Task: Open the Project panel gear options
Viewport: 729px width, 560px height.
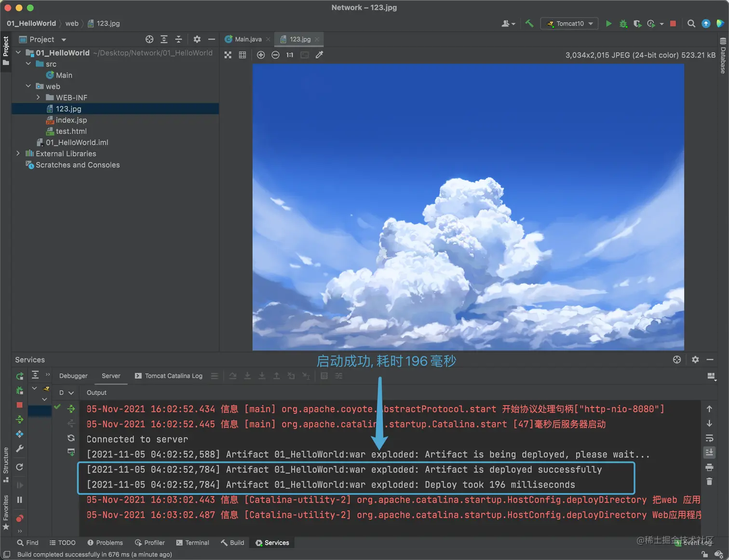Action: pos(197,39)
